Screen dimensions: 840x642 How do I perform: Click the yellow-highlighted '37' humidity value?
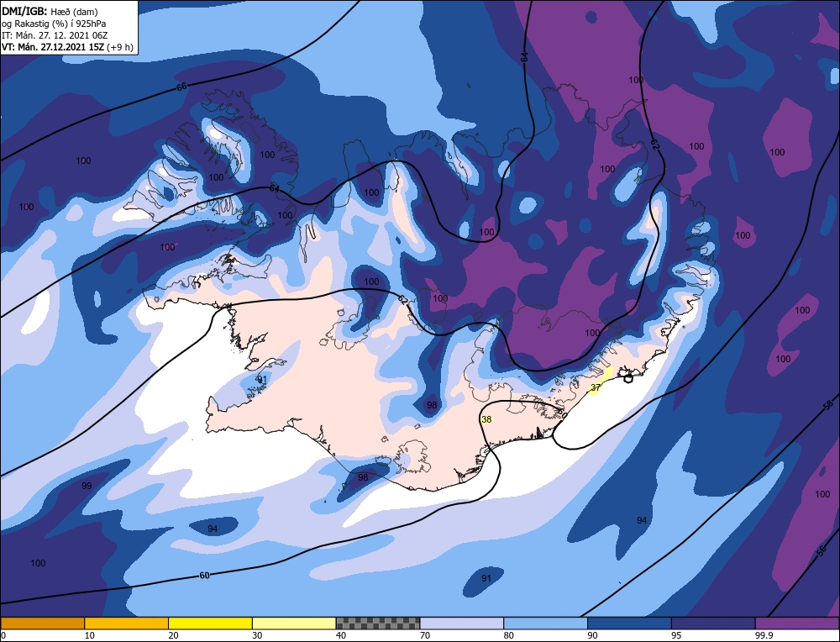[596, 387]
